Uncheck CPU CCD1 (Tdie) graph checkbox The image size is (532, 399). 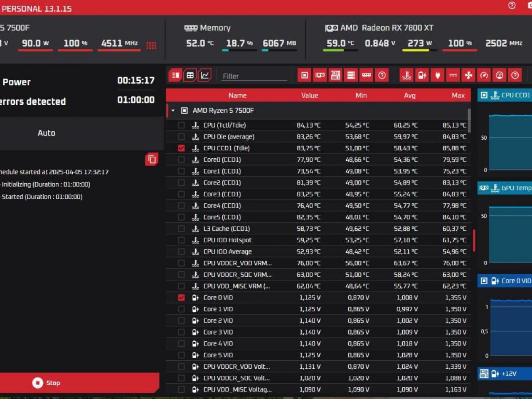coord(181,148)
